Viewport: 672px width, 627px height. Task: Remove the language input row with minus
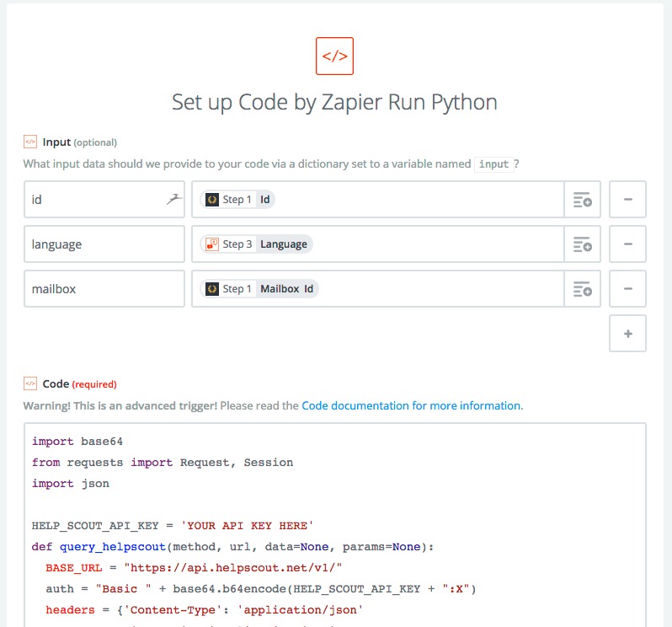coord(628,244)
